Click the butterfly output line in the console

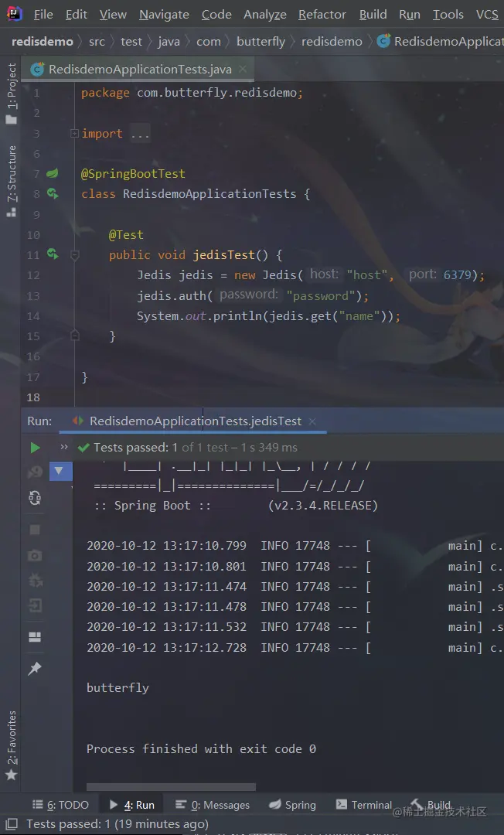(x=117, y=687)
